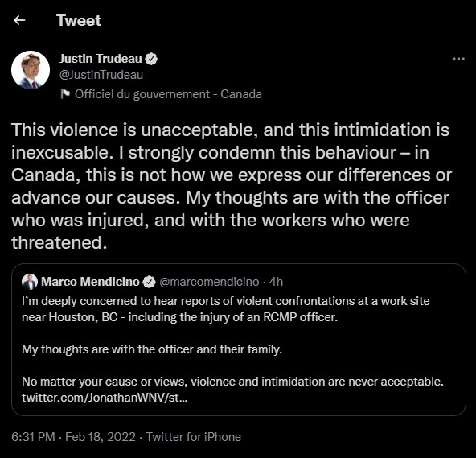Open the quoted tweet about Houston, BC
The width and height of the screenshot is (476, 458).
[239, 340]
